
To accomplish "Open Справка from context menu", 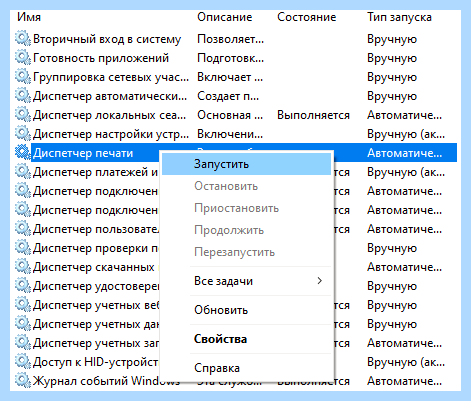I will click(246, 368).
